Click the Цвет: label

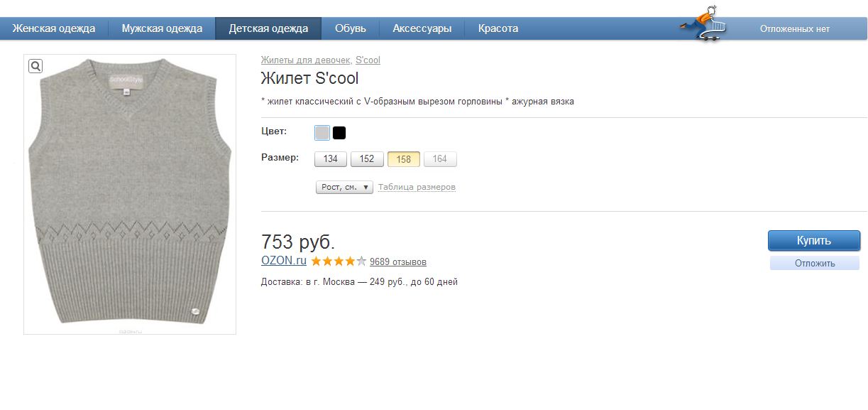[x=274, y=131]
